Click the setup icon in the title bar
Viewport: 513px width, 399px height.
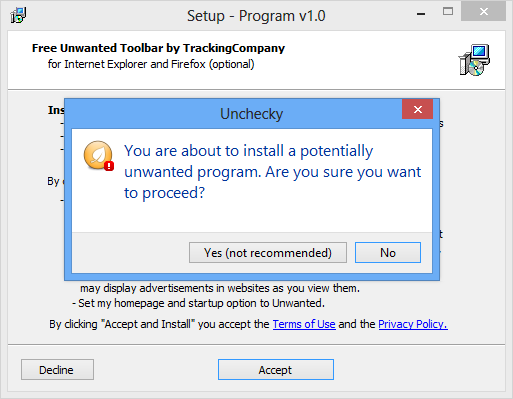point(18,15)
